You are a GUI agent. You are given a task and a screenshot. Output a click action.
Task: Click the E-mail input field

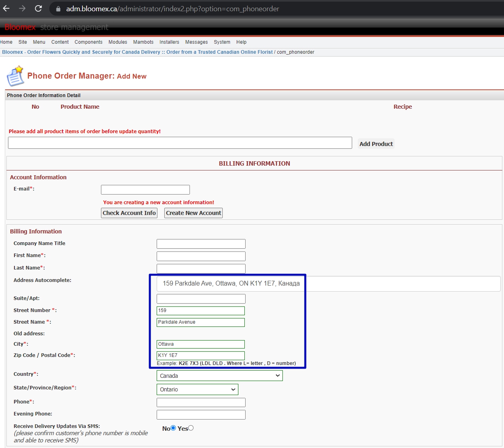[x=145, y=190]
